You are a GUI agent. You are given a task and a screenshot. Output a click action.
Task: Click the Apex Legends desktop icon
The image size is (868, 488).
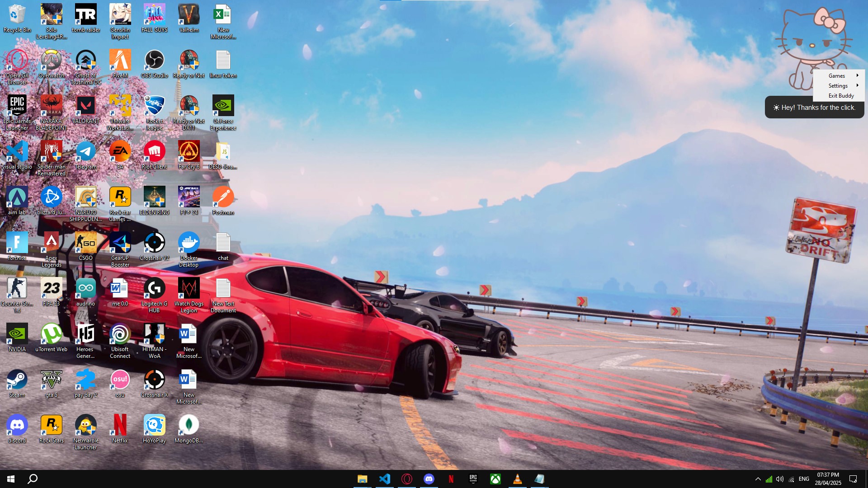tap(52, 250)
